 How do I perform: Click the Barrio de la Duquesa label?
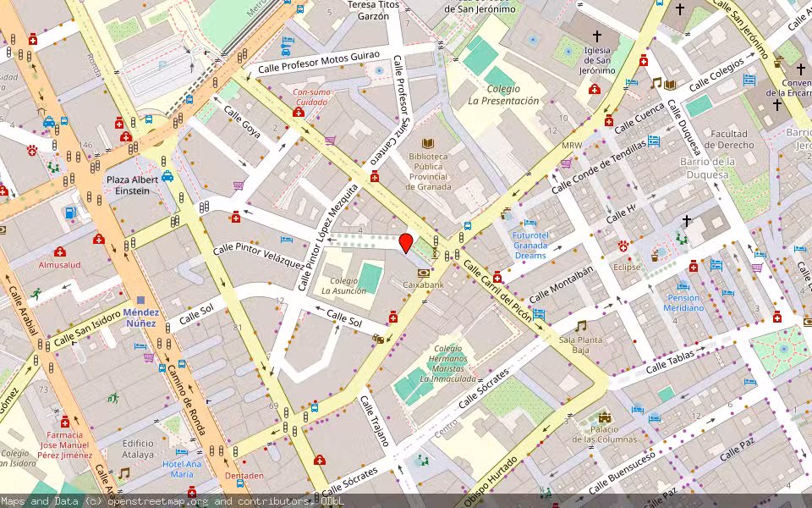[x=707, y=168]
